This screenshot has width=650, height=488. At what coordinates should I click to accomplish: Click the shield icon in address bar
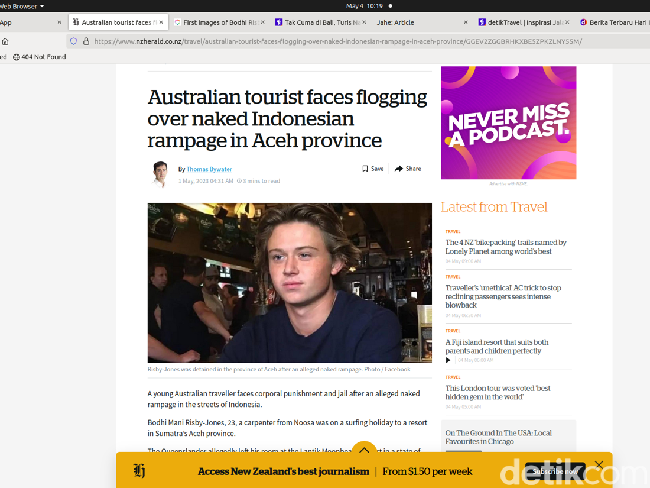[73, 41]
